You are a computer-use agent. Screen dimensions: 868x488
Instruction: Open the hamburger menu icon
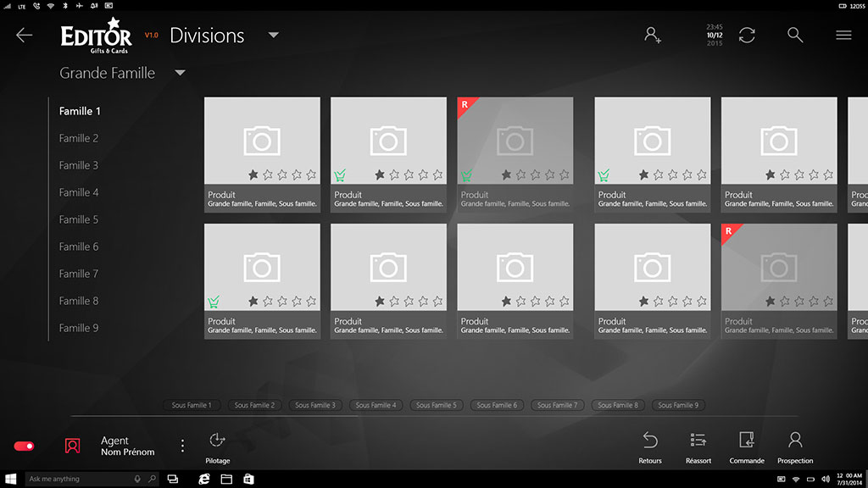tap(843, 35)
